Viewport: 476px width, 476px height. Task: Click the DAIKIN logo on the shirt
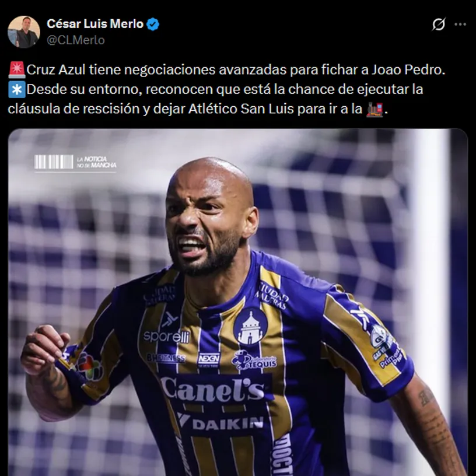220,422
